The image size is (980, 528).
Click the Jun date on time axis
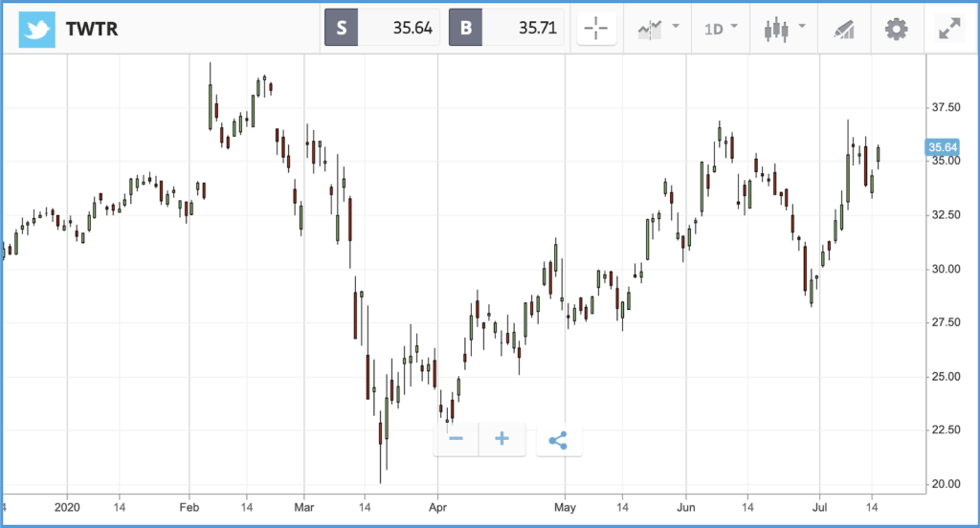click(x=685, y=507)
